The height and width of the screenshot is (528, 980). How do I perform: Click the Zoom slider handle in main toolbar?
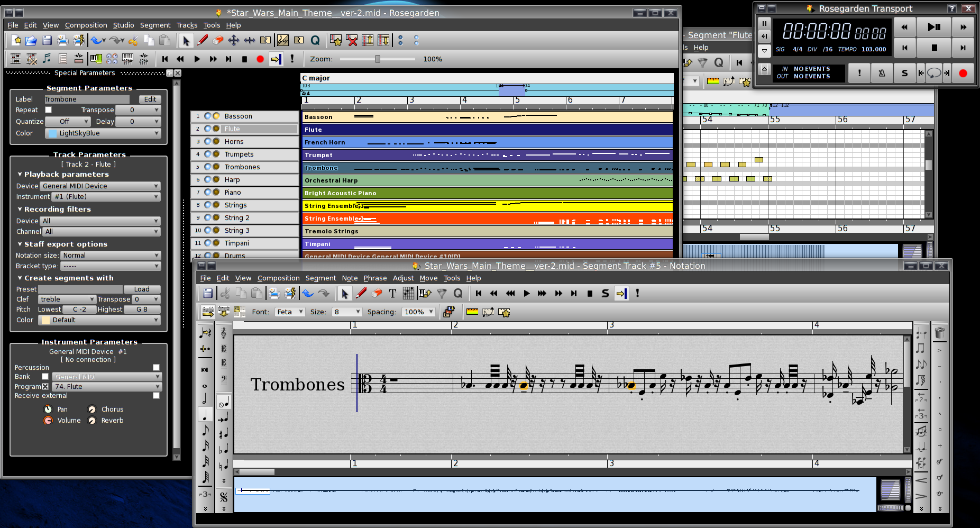point(377,59)
